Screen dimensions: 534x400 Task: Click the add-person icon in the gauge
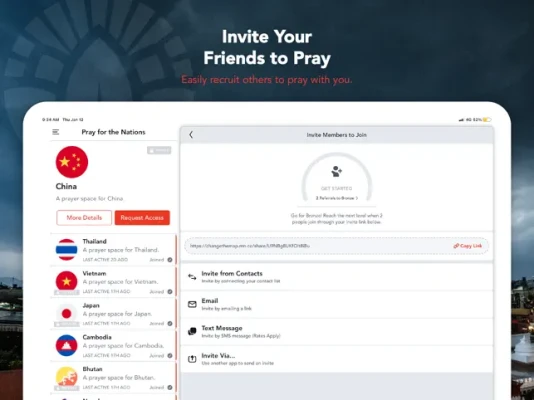pos(336,171)
